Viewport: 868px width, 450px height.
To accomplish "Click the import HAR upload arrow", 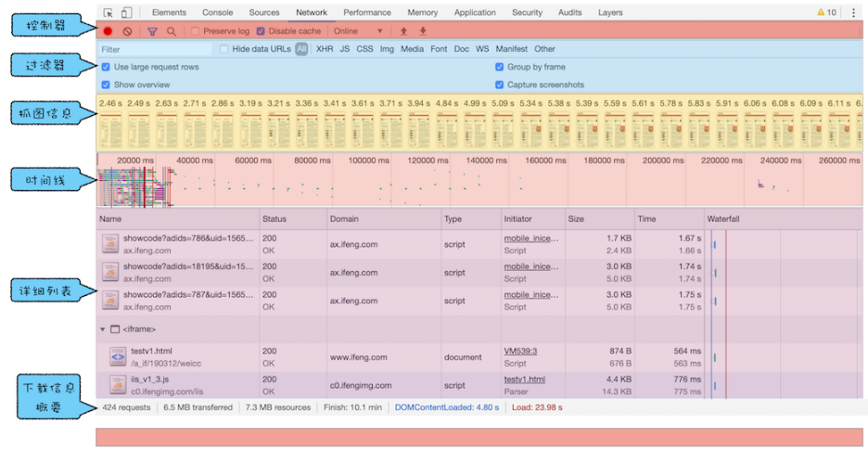I will point(403,32).
